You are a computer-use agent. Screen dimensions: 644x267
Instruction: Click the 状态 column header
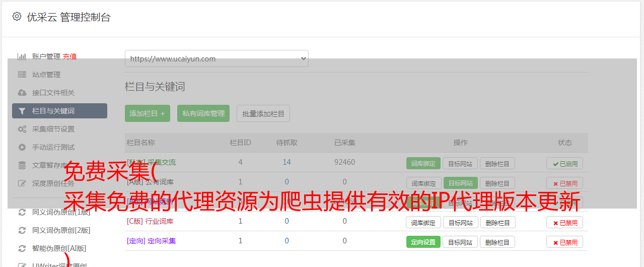click(x=564, y=143)
